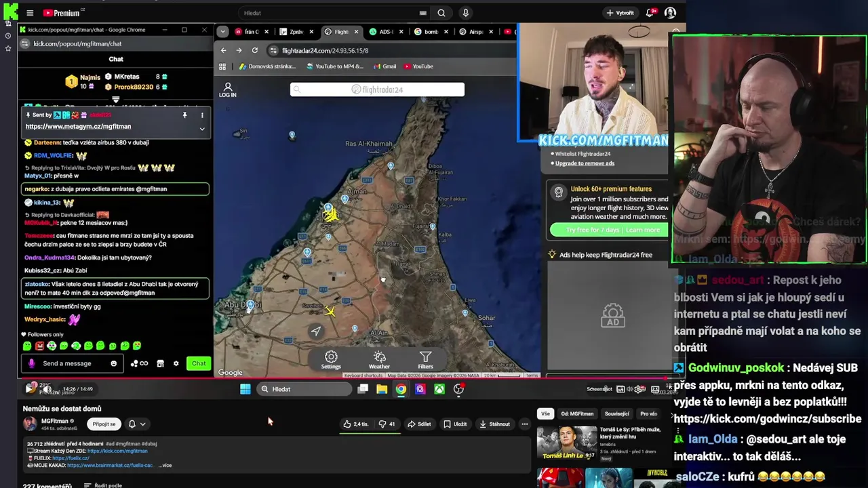Go forward in the Flightradar24 browser
Image resolution: width=868 pixels, height=488 pixels.
239,50
